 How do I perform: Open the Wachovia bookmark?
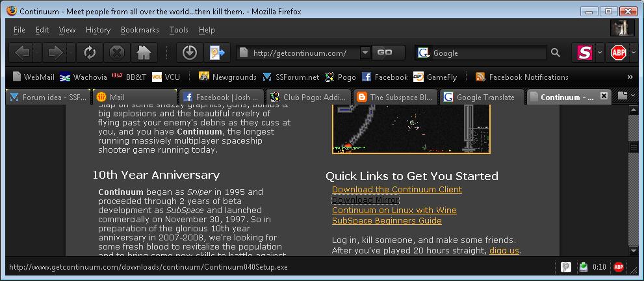pos(83,77)
